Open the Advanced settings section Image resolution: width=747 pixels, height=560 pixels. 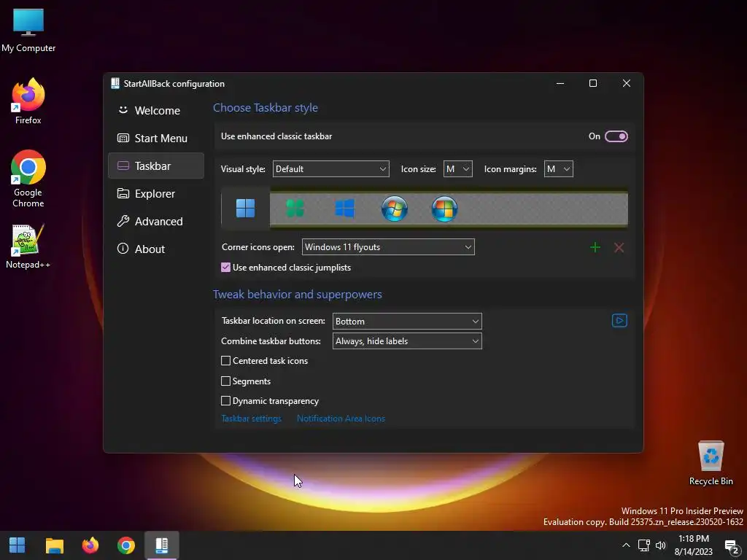[156, 221]
